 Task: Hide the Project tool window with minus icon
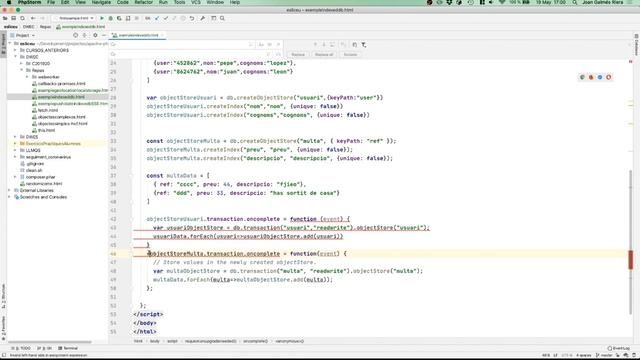[104, 36]
